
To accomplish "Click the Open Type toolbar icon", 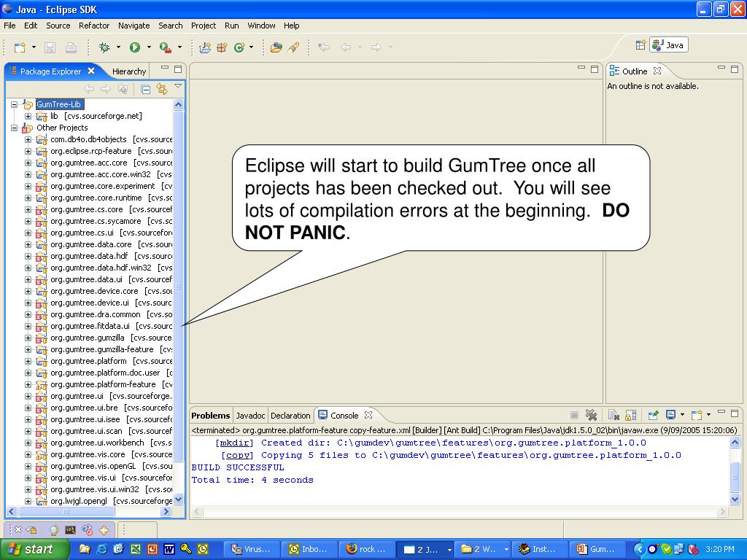I will click(x=276, y=47).
